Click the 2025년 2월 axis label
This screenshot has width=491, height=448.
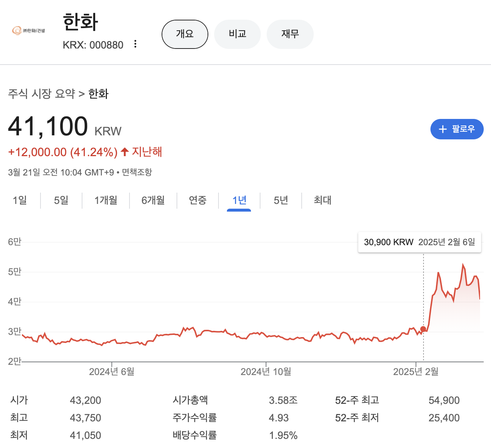coord(416,372)
